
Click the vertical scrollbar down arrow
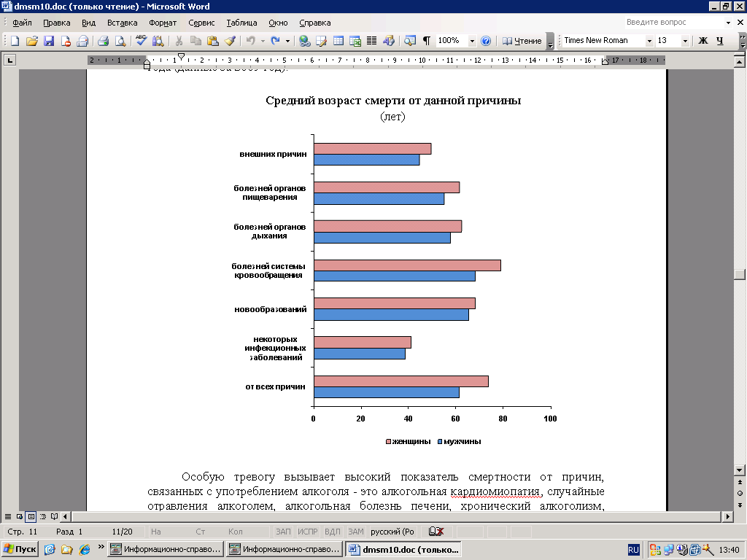(740, 470)
